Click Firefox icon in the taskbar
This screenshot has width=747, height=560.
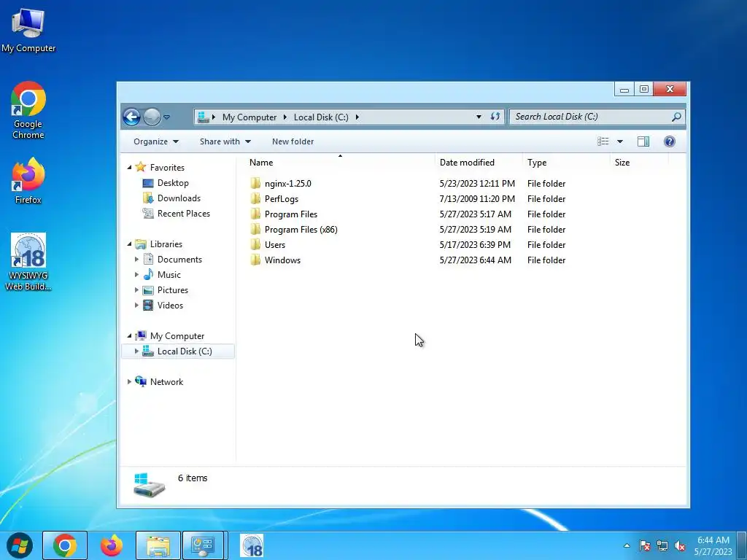pos(112,545)
